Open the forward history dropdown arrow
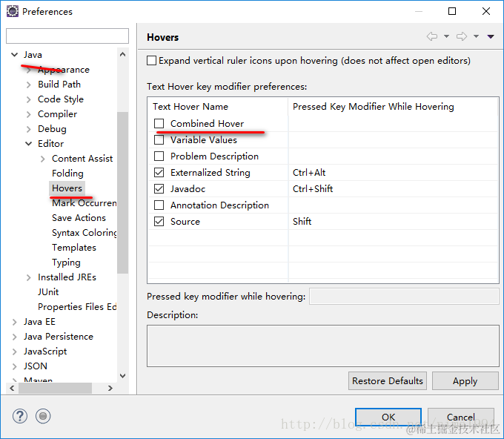 [x=476, y=36]
